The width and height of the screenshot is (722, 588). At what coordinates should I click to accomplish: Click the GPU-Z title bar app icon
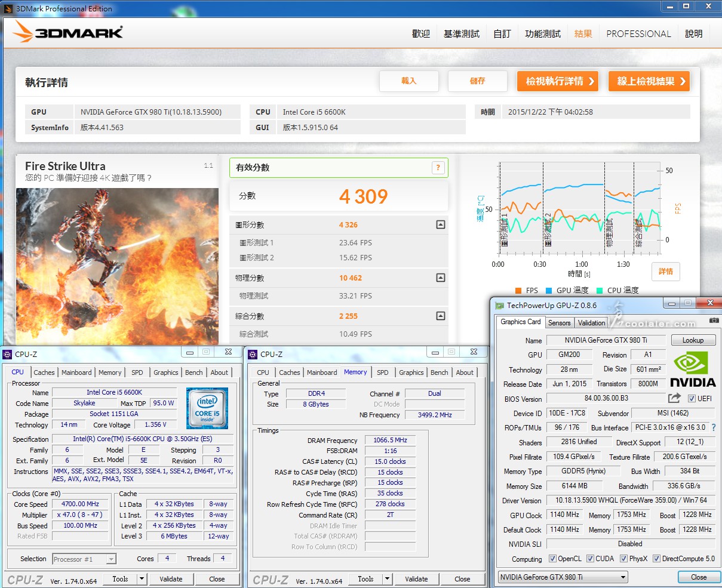click(x=500, y=306)
